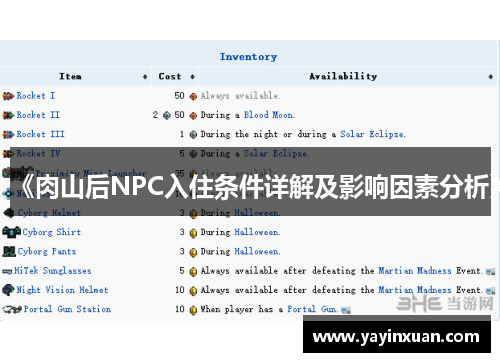Click desktop-version icon in Night Vision Helmet row
This screenshot has height=362, width=500.
pos(490,291)
